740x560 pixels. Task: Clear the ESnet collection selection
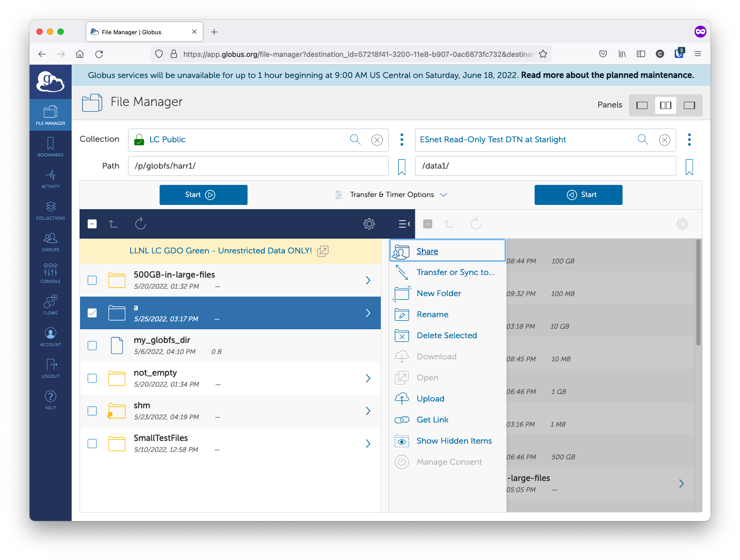(665, 140)
